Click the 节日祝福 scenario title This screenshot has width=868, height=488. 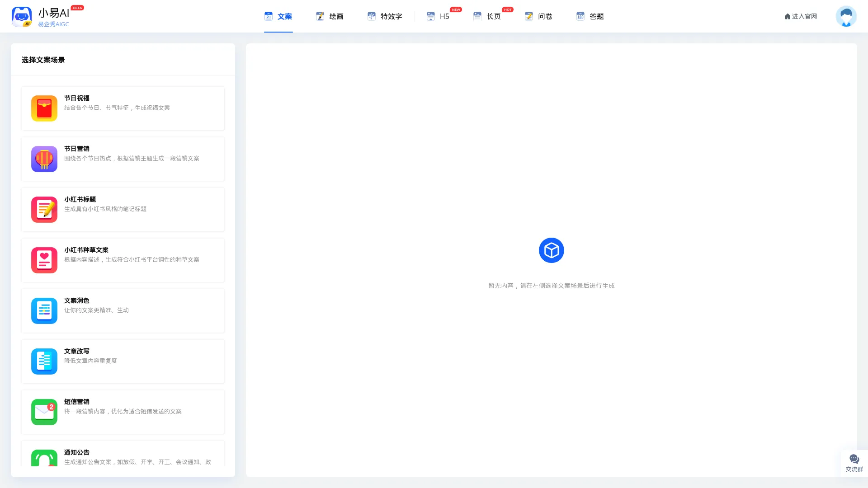click(77, 98)
